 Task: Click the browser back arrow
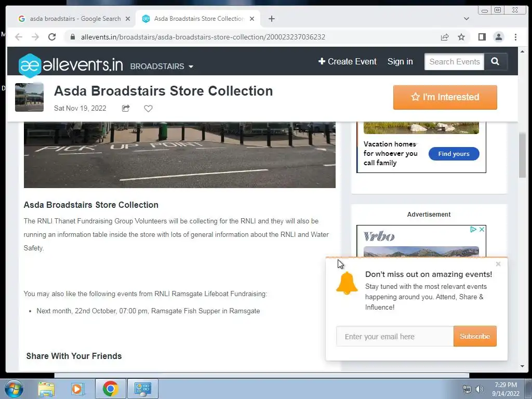click(x=19, y=37)
